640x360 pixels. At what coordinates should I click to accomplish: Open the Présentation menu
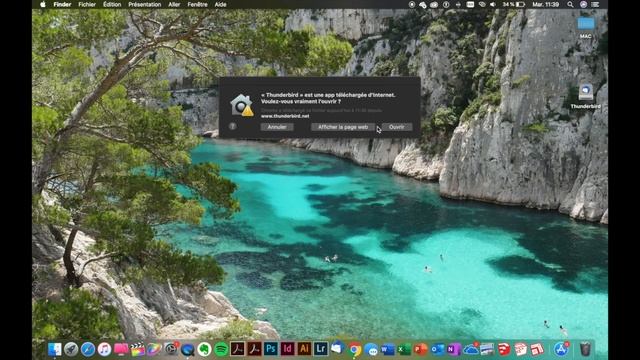pos(144,4)
